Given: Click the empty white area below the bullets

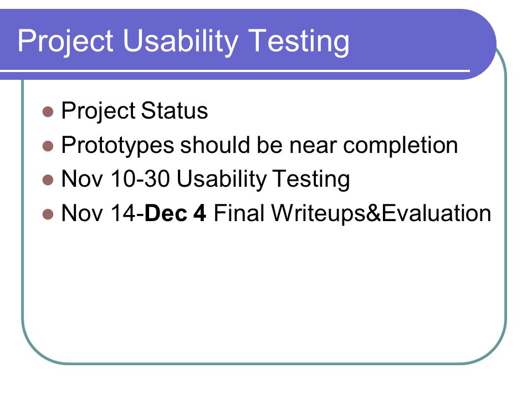Looking at the screenshot, I should (265, 292).
